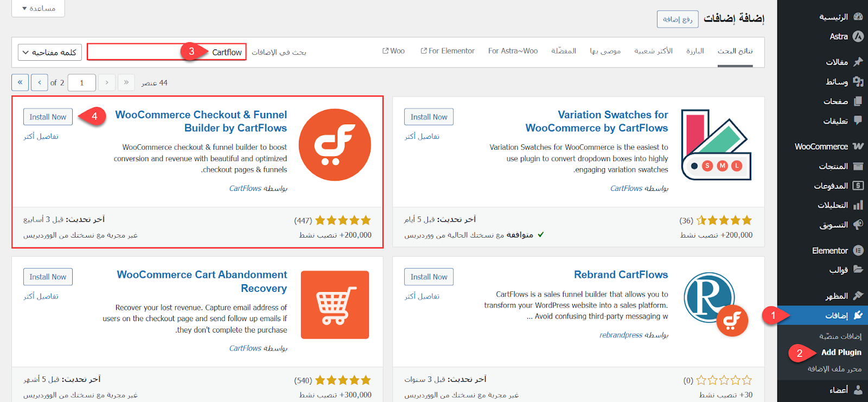This screenshot has height=402, width=868.
Task: Install Variation Swatches for WooCommerce now
Action: pyautogui.click(x=429, y=117)
